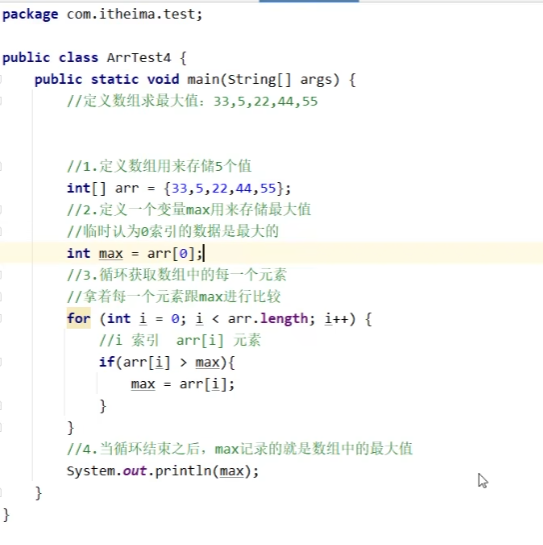Click 'println' in the System.out statement
This screenshot has height=545, width=543.
(183, 471)
